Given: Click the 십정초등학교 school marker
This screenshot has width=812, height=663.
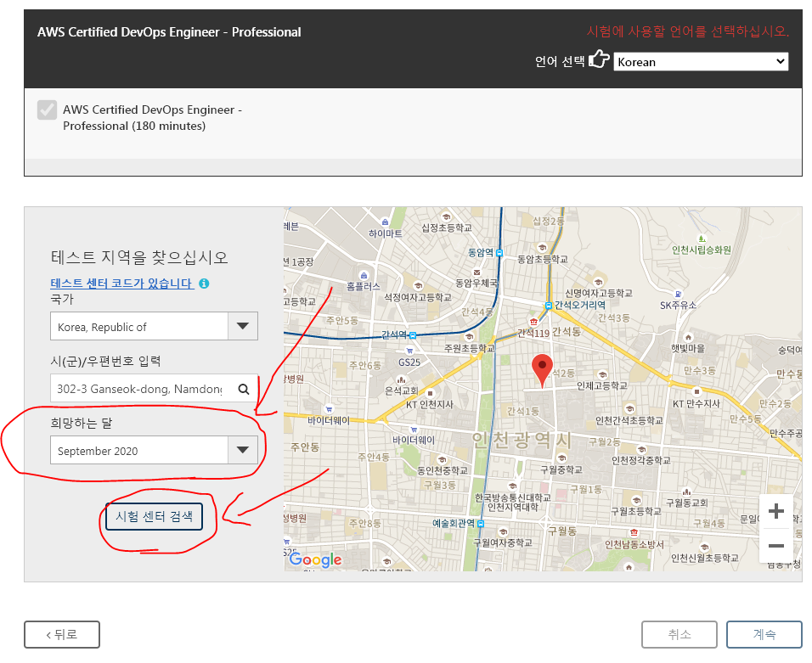Looking at the screenshot, I should click(x=446, y=217).
